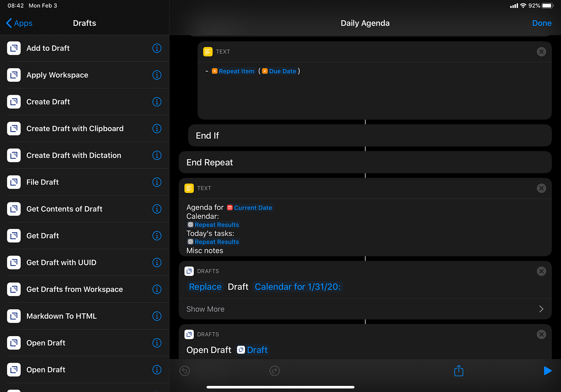Edit the Misc notes line in text
Viewport: 561px width, 392px height.
tap(205, 251)
